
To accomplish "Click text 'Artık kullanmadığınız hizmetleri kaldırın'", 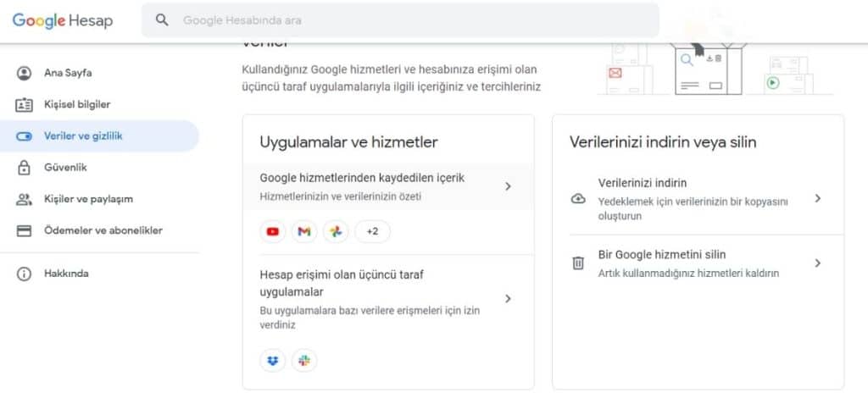I will click(x=688, y=274).
